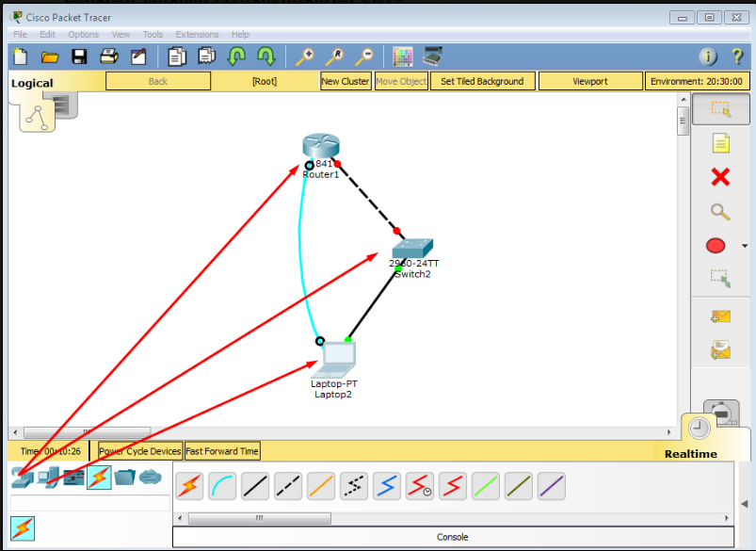Select the serial DCE connection with clock symbol
756x551 pixels.
tap(419, 485)
